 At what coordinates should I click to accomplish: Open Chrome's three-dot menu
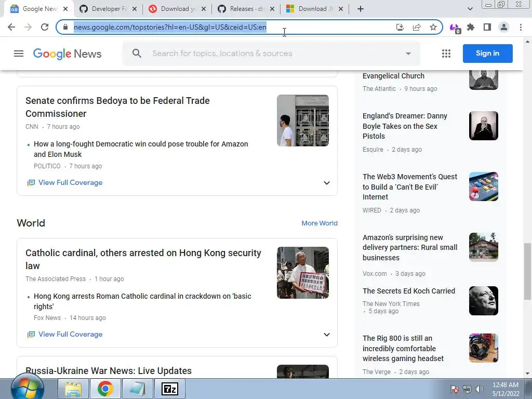pos(521,27)
